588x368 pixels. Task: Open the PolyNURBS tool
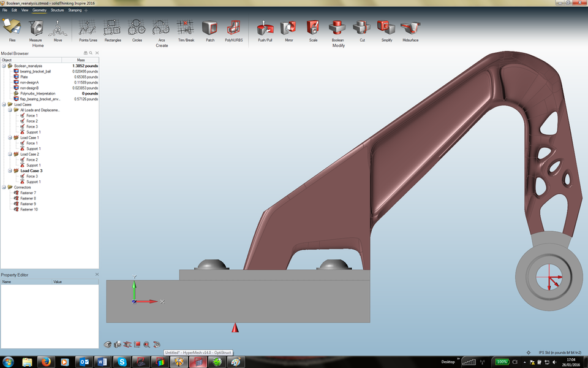click(233, 28)
